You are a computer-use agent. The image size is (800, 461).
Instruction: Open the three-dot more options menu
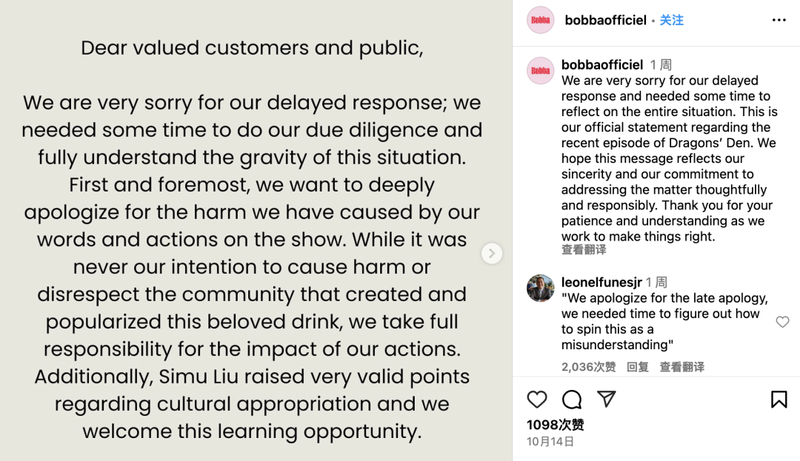point(779,20)
